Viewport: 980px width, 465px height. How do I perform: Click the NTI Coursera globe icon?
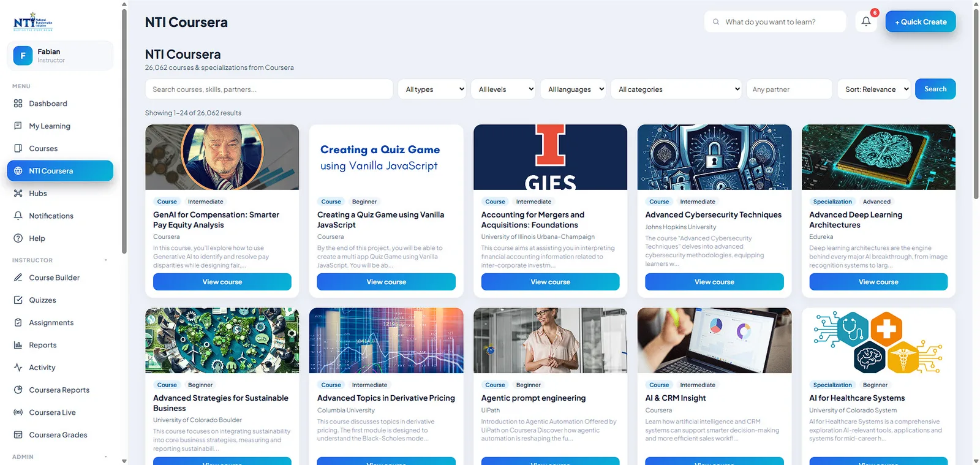coord(18,171)
